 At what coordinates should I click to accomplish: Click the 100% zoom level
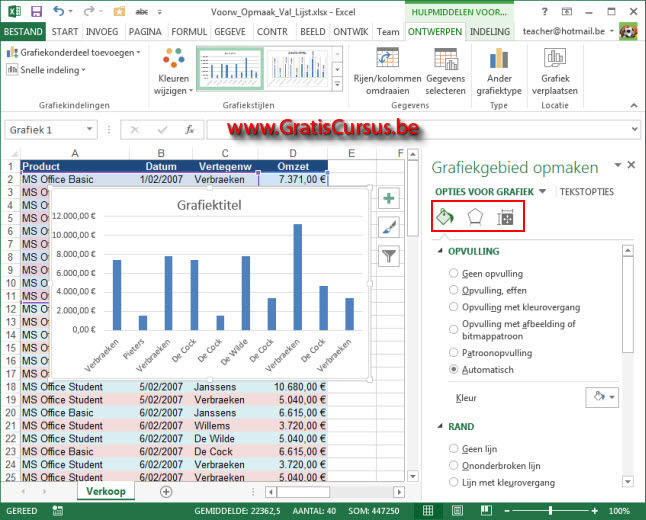619,511
